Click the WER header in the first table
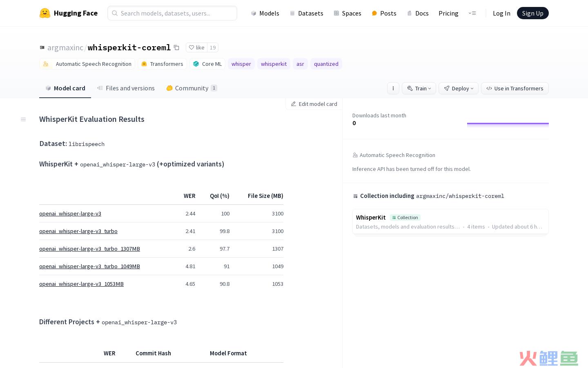588x368 pixels. pos(189,196)
